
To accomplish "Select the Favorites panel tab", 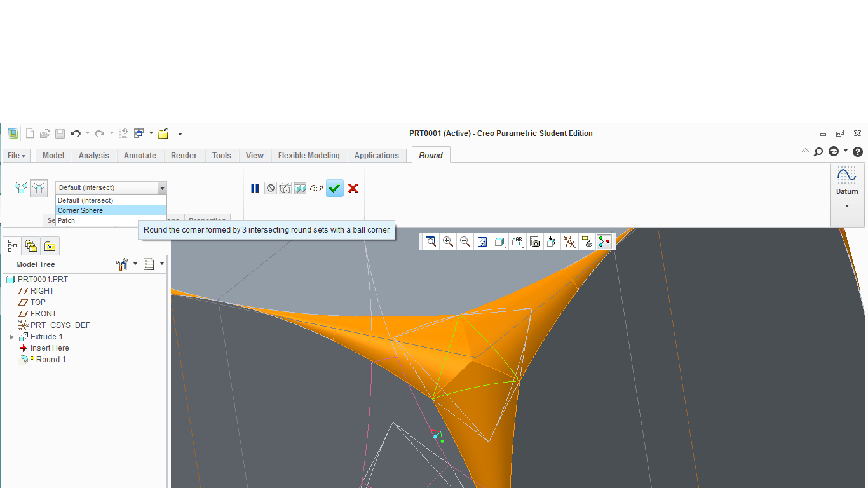I will point(50,245).
